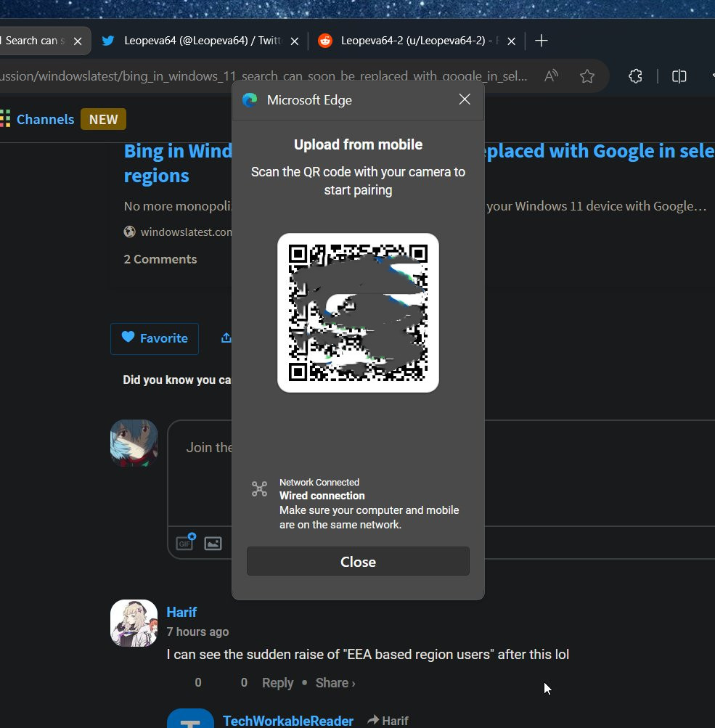Reply to Harif's comment

[277, 683]
